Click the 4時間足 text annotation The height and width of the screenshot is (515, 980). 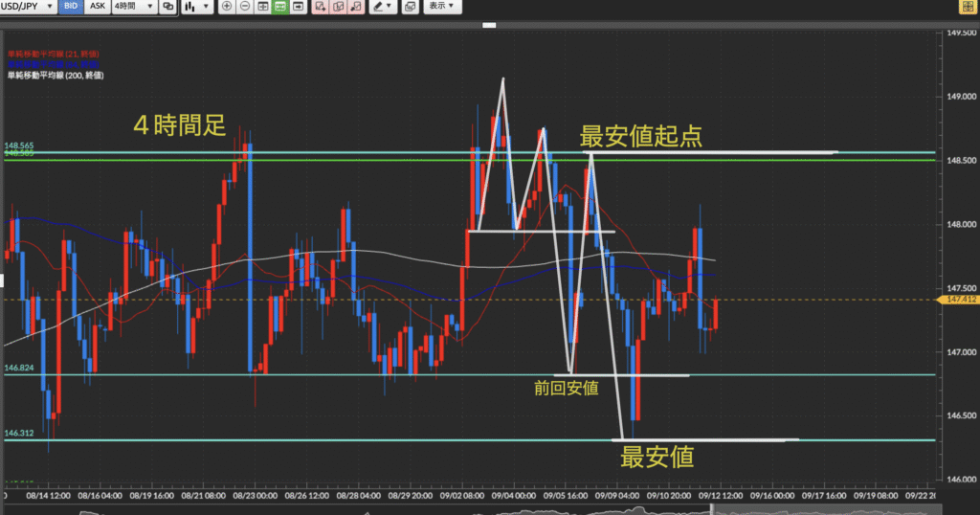(179, 125)
